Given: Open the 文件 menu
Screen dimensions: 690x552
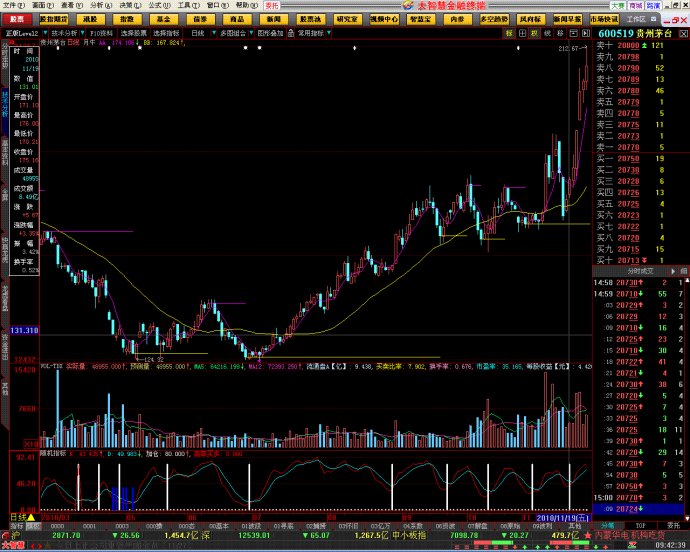Looking at the screenshot, I should click(x=14, y=5).
